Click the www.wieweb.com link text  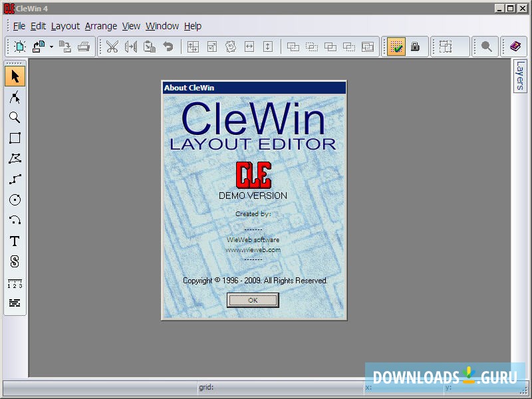coord(253,249)
